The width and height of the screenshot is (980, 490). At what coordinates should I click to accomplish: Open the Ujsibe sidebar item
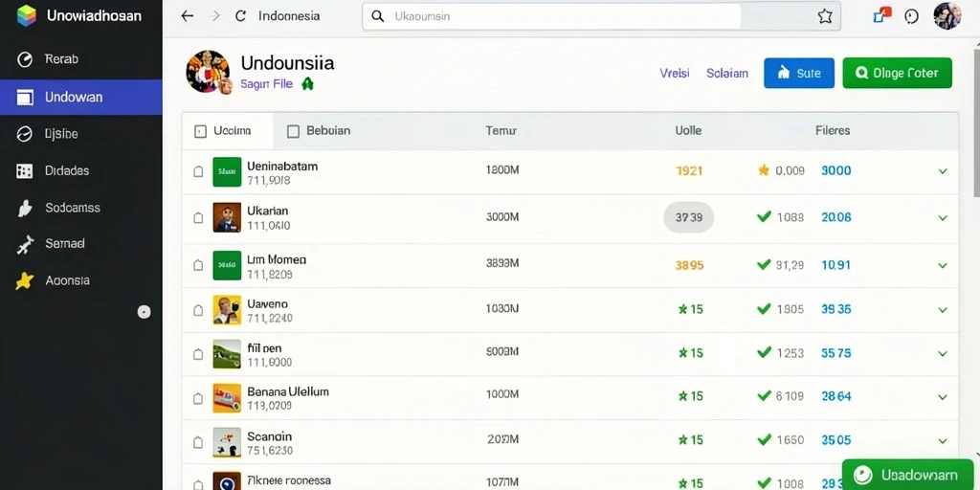click(81, 134)
